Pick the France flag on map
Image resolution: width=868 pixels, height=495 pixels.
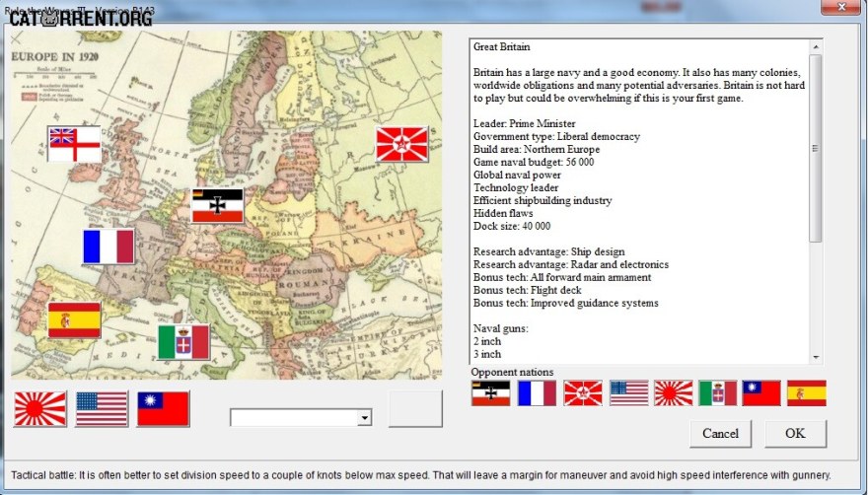click(x=108, y=247)
